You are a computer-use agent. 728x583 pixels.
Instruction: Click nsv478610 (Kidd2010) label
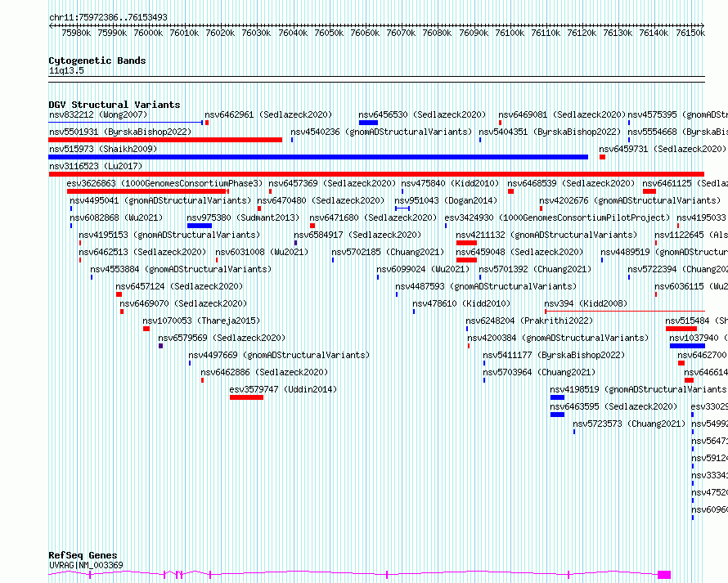461,303
